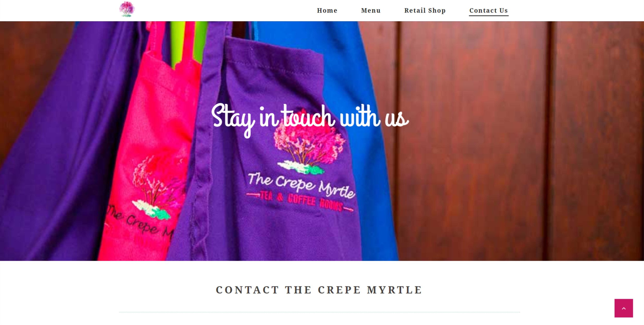The height and width of the screenshot is (325, 644).
Task: Select the underlined Contact Us nav link
Action: click(488, 11)
